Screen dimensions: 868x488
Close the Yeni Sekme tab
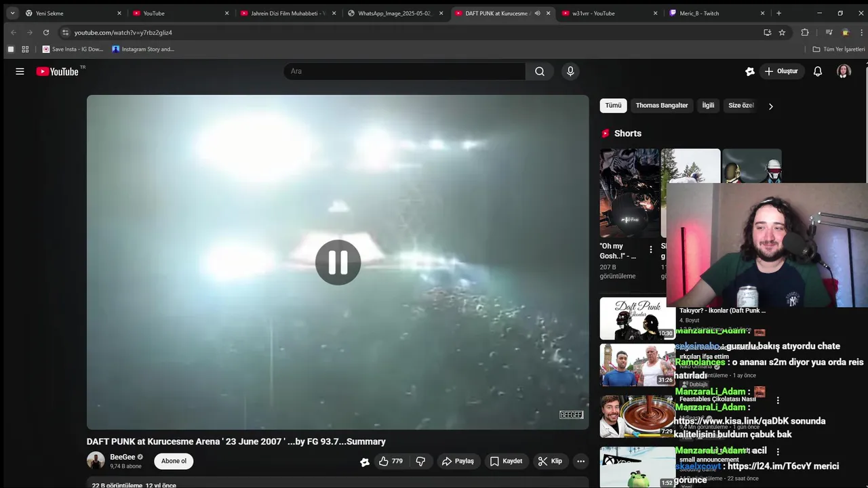tap(119, 13)
